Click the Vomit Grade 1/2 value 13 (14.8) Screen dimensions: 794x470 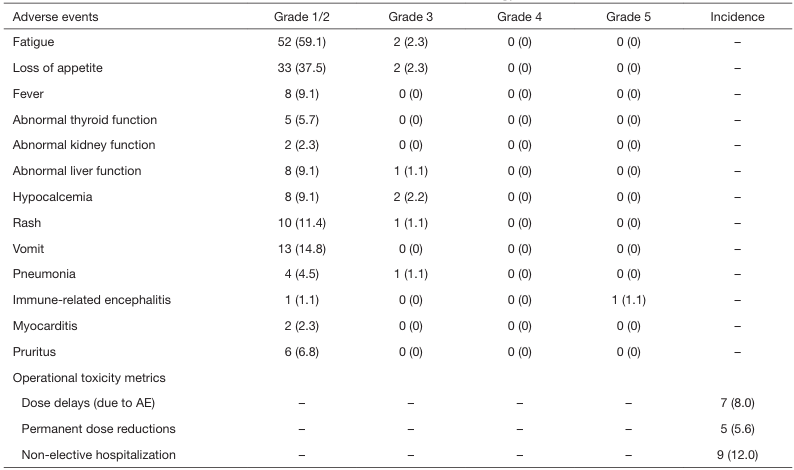click(301, 249)
